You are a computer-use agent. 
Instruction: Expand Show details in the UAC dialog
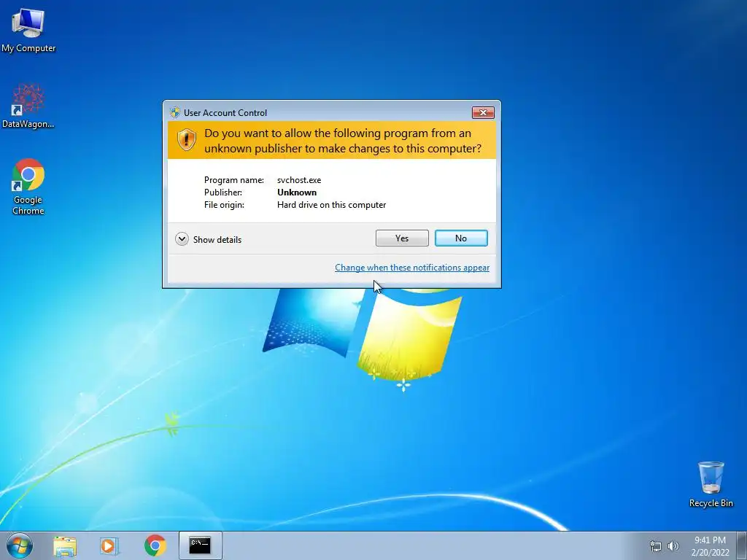[x=208, y=239]
